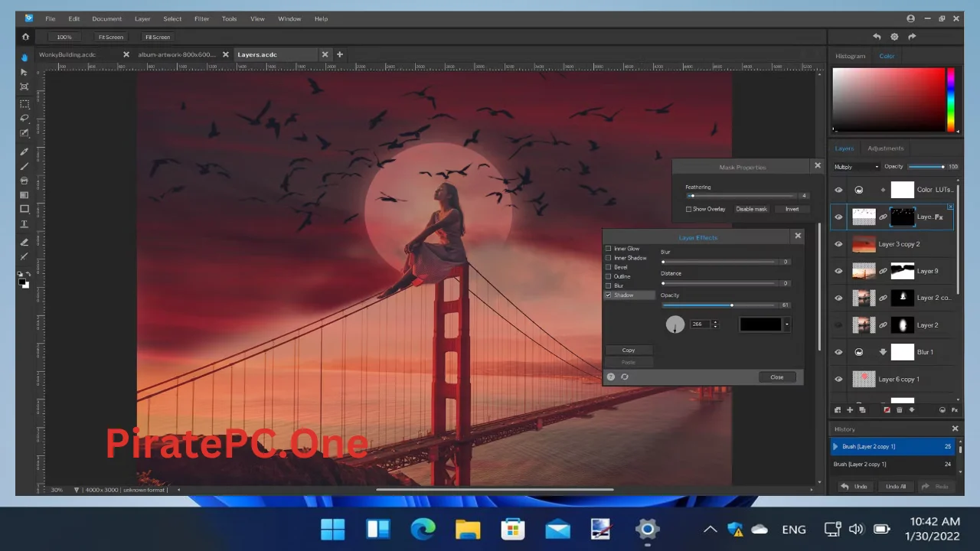
Task: Click the add new layer plus icon
Action: [850, 410]
